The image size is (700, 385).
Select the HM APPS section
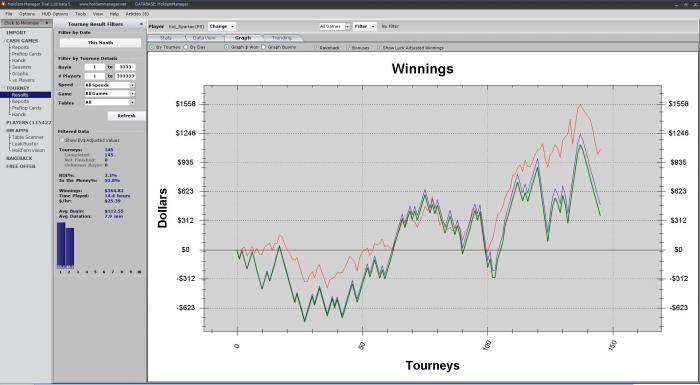17,131
